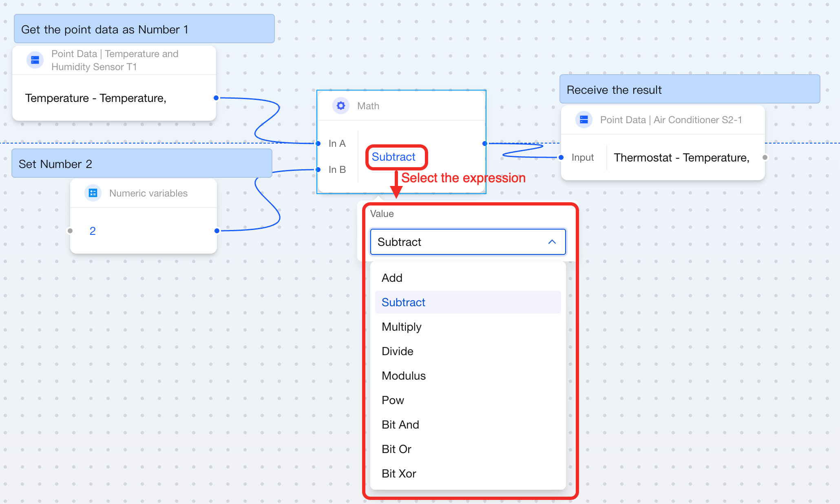
Task: Click the Air Conditioner Point Data icon
Action: (584, 120)
